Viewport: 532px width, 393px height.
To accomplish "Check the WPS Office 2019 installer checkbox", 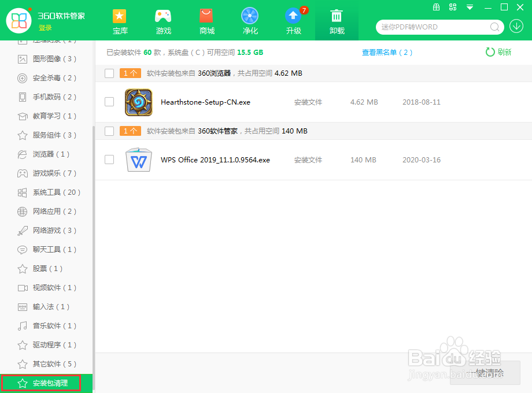I will (x=109, y=160).
